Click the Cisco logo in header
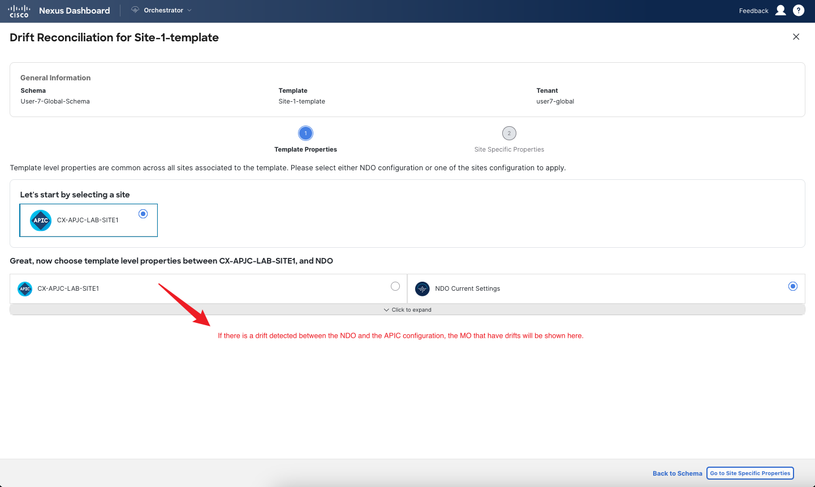815x487 pixels. pos(19,10)
